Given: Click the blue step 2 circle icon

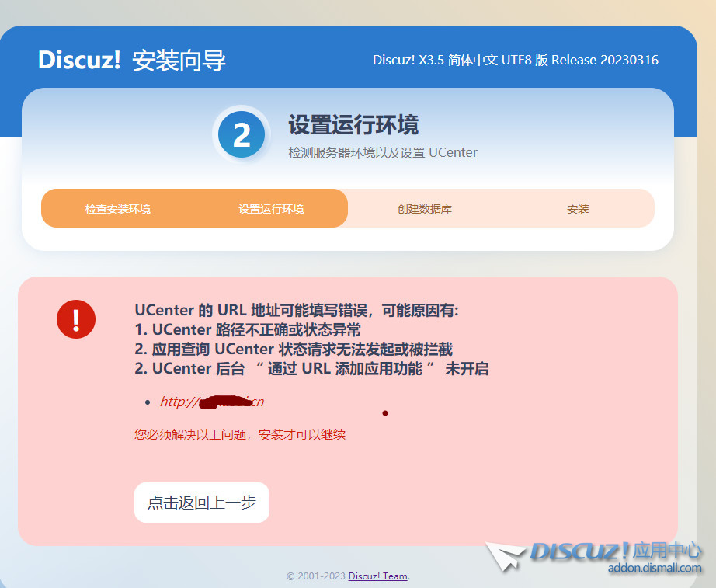Looking at the screenshot, I should (x=242, y=136).
